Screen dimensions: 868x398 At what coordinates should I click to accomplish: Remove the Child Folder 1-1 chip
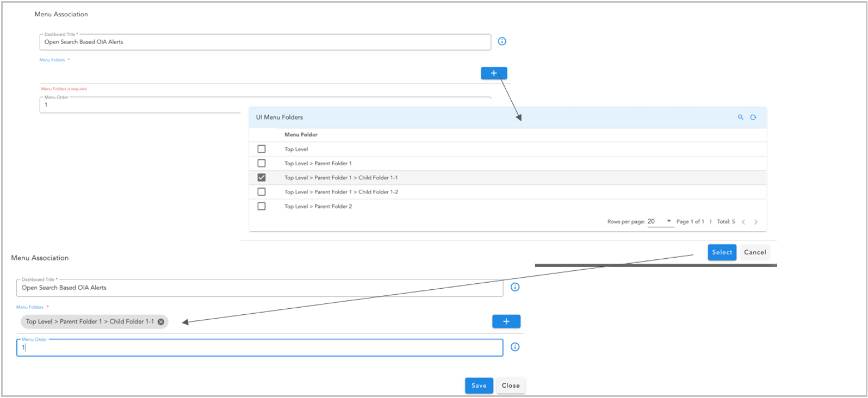click(x=161, y=322)
